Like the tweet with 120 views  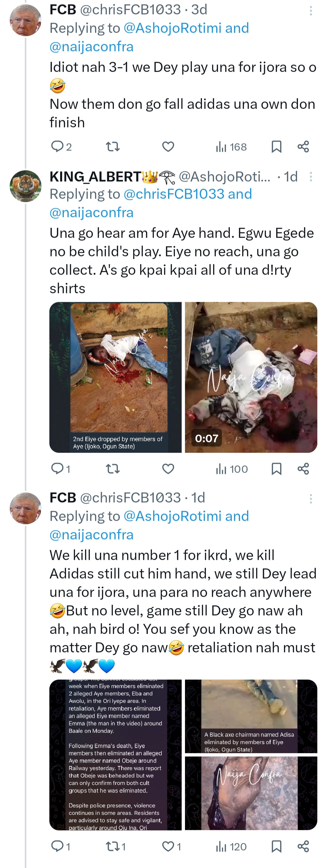point(168,846)
